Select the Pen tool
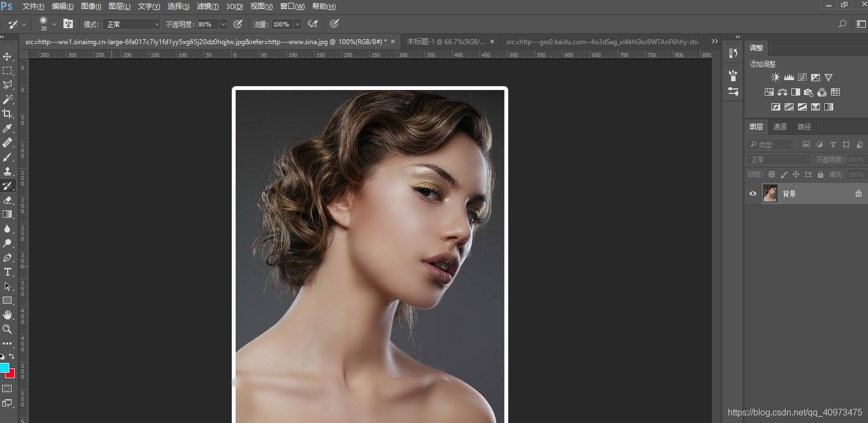The image size is (868, 423). [7, 257]
